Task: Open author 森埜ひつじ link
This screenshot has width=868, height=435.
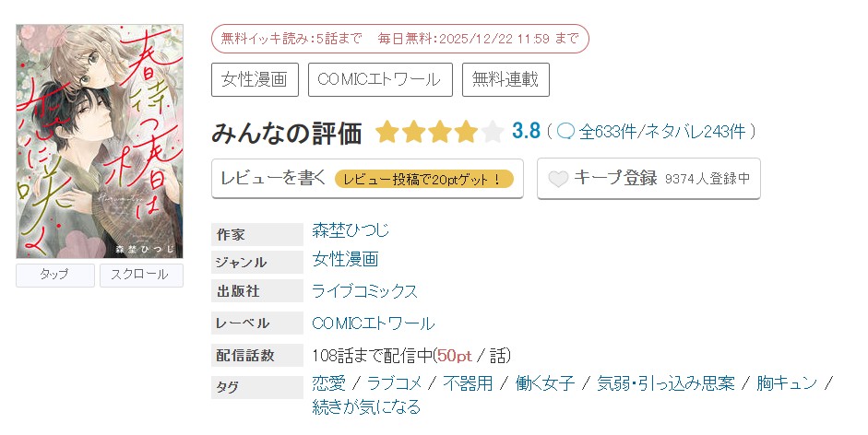Action: 351,230
